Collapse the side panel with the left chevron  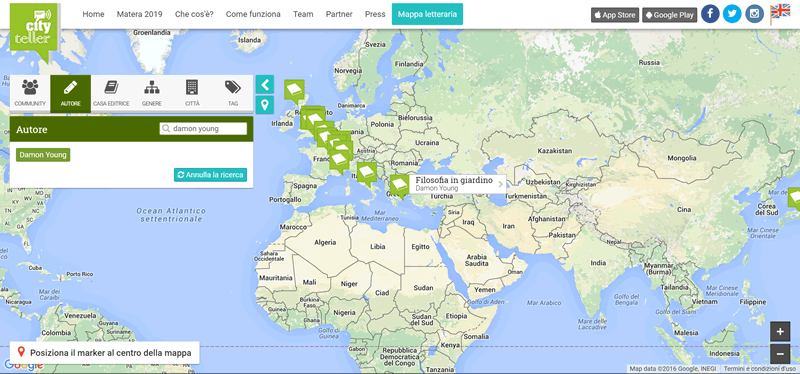(x=265, y=84)
